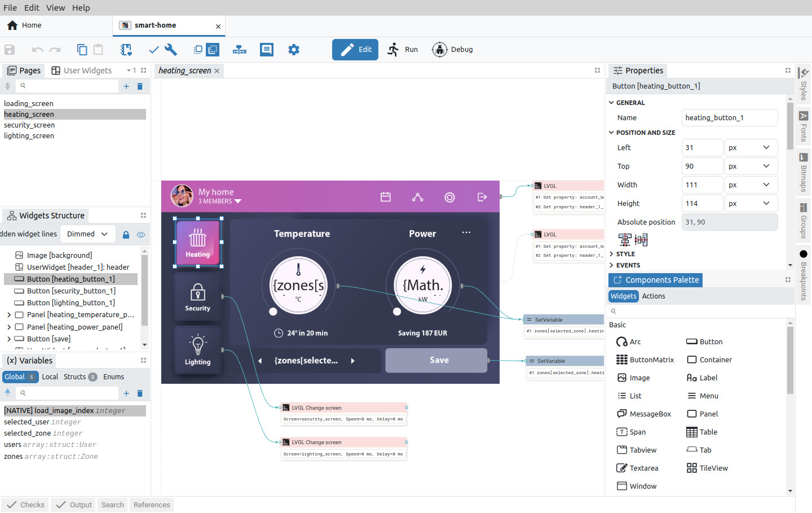The width and height of the screenshot is (812, 513).
Task: Open the Height unit px dropdown
Action: tap(751, 204)
